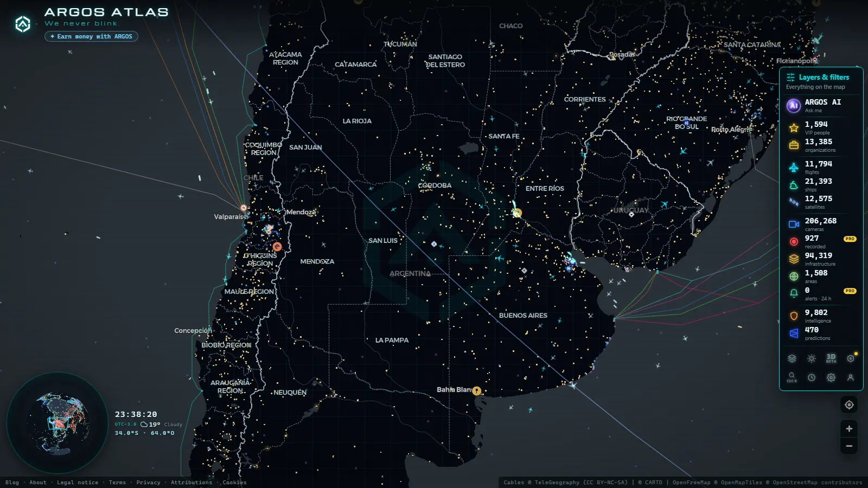Image resolution: width=868 pixels, height=488 pixels.
Task: Click the predictions icon
Action: click(x=794, y=333)
